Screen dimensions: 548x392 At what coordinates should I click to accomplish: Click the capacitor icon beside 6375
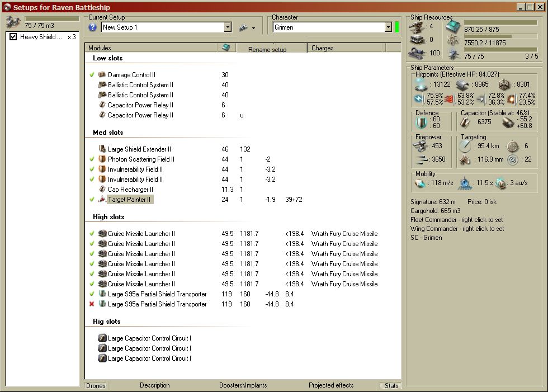point(465,122)
